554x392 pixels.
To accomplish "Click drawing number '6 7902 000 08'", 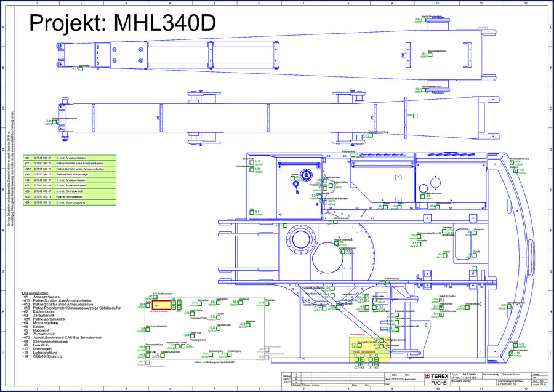I will coord(507,384).
